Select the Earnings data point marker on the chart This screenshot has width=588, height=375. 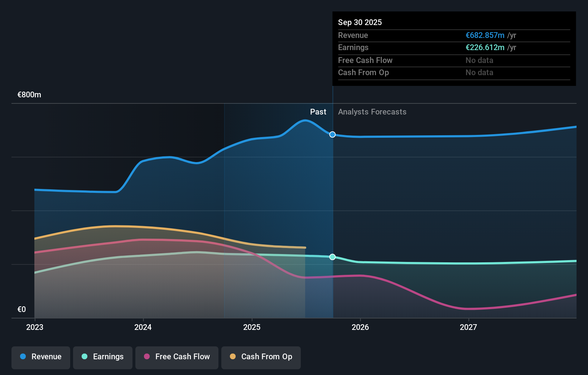[x=332, y=257]
